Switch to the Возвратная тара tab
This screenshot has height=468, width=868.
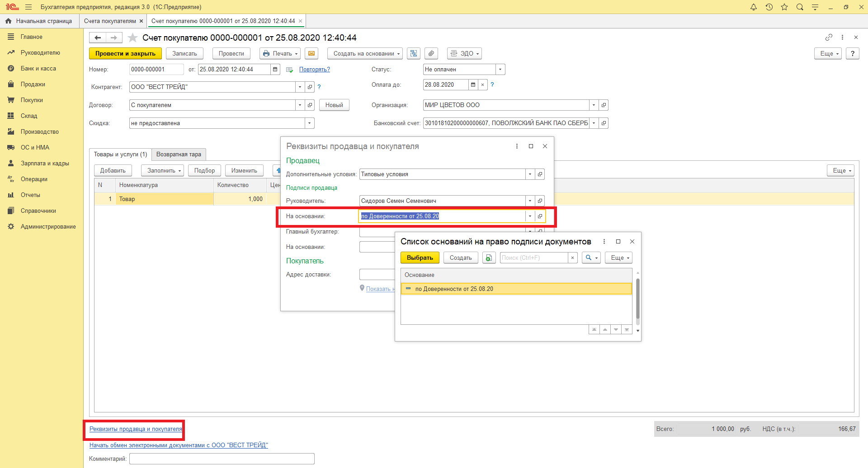click(x=179, y=154)
